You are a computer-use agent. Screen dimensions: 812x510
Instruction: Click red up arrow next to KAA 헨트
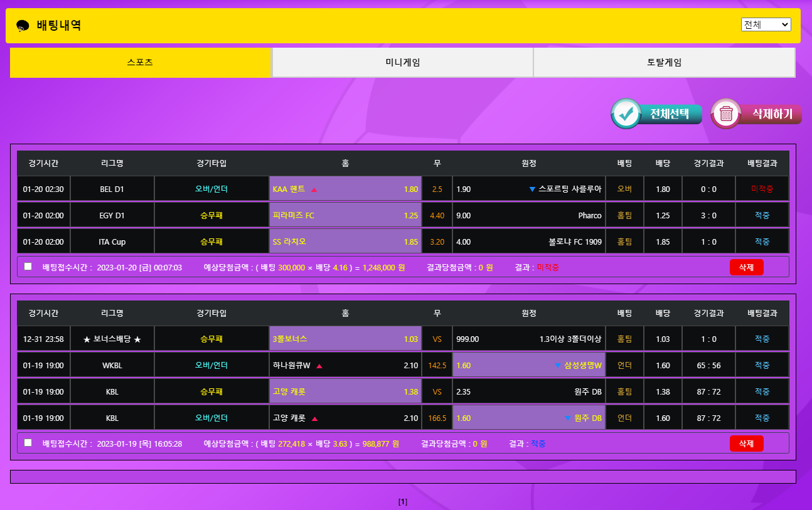314,189
